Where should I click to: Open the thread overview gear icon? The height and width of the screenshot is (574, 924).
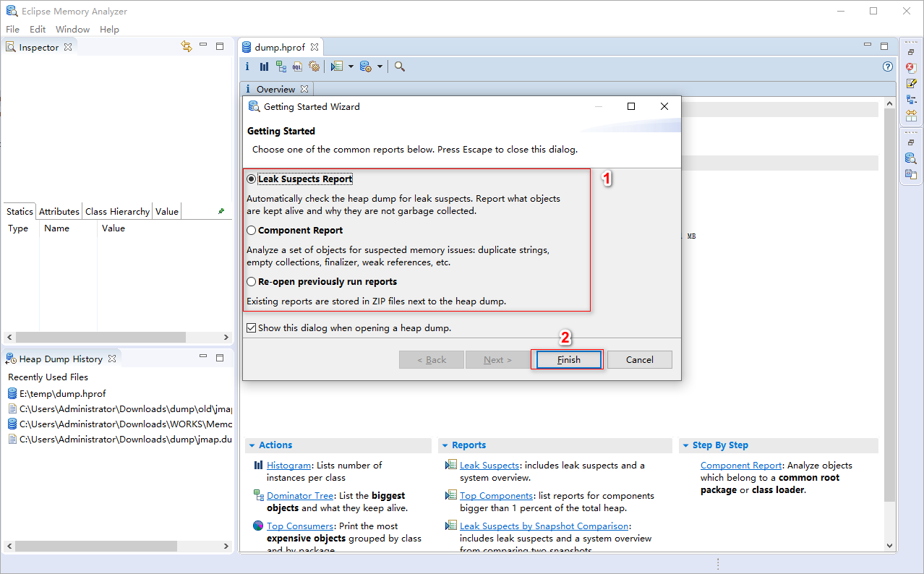click(x=315, y=67)
